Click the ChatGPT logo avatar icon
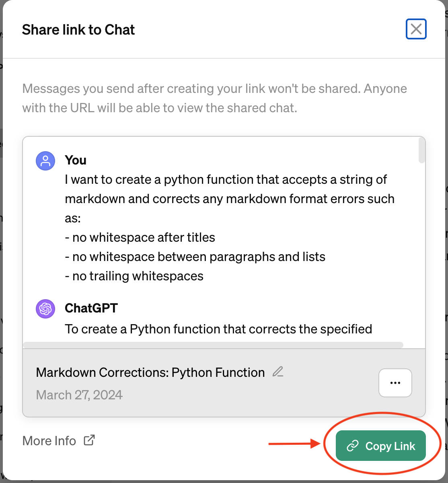 coord(45,309)
